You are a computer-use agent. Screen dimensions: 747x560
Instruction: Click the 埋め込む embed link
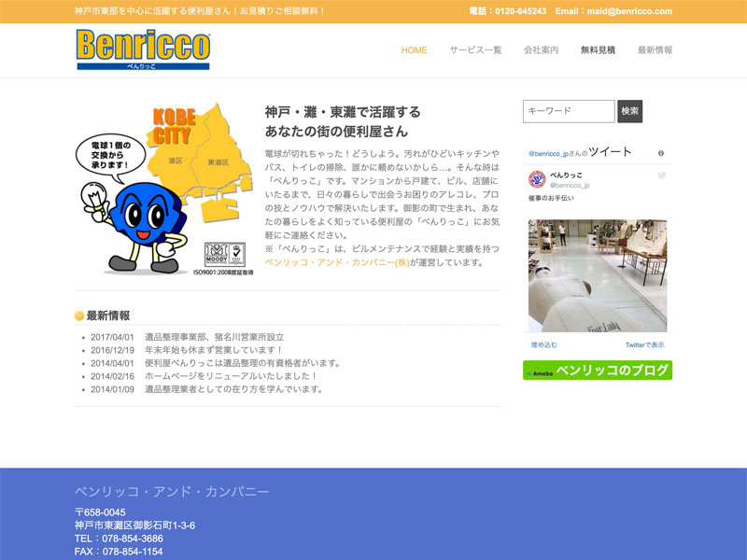tap(544, 344)
